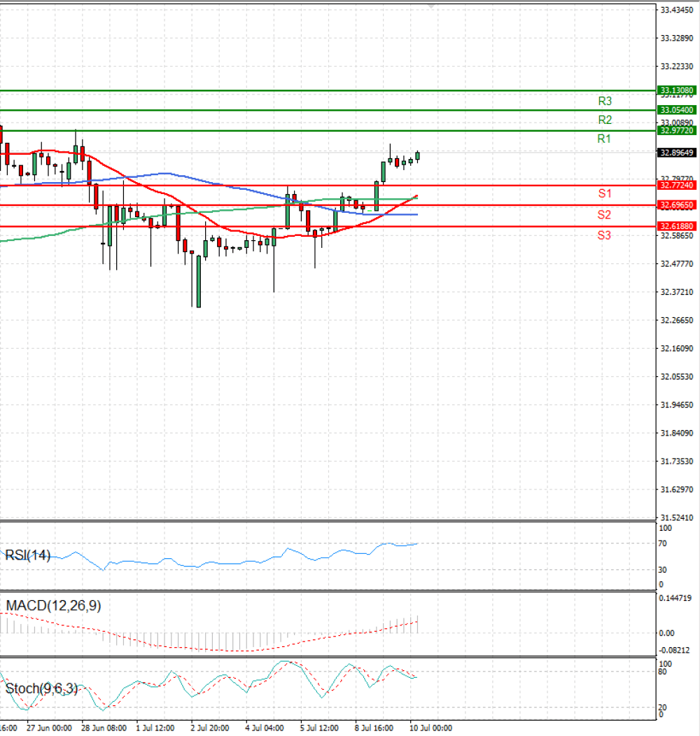Click the RSI 70 level value
The height and width of the screenshot is (736, 700).
(x=662, y=543)
